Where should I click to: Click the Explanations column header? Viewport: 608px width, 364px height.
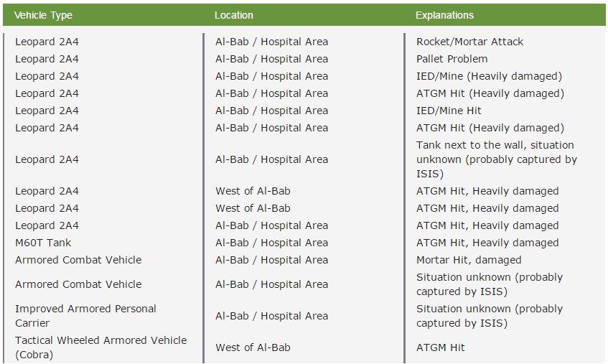tap(445, 15)
